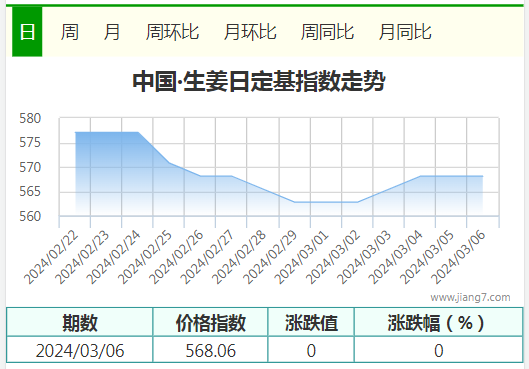Click the 涨跌幅（%） column header
The height and width of the screenshot is (369, 529).
pos(439,323)
